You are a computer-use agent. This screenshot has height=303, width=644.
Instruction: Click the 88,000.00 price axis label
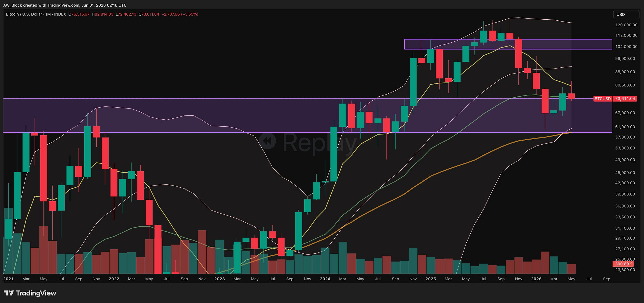coord(625,72)
